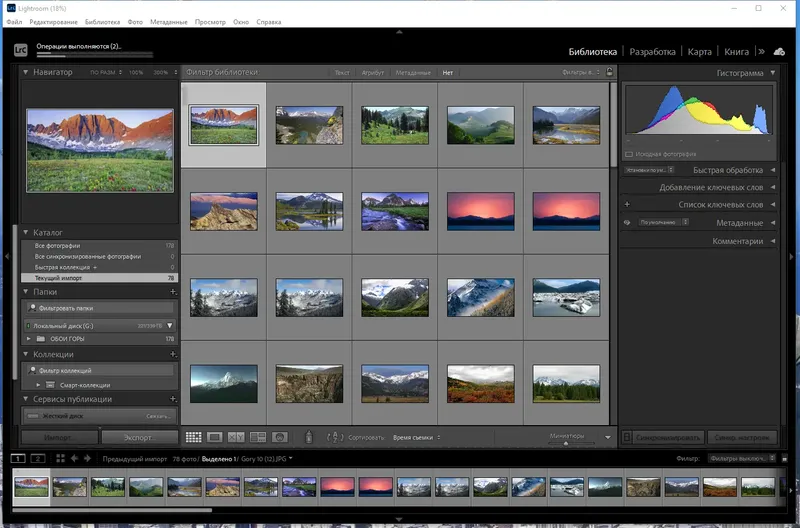Screen dimensions: 800x528
Task: Click the Export button
Action: click(138, 438)
